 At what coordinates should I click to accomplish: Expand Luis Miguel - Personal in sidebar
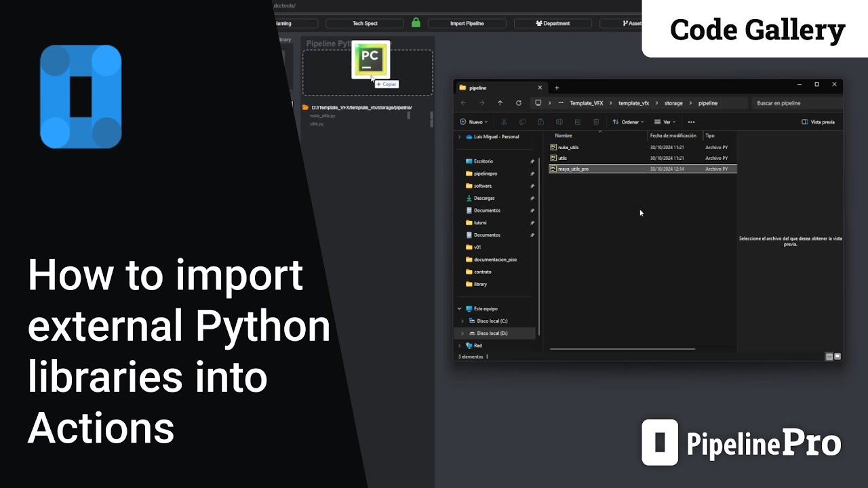[x=460, y=137]
